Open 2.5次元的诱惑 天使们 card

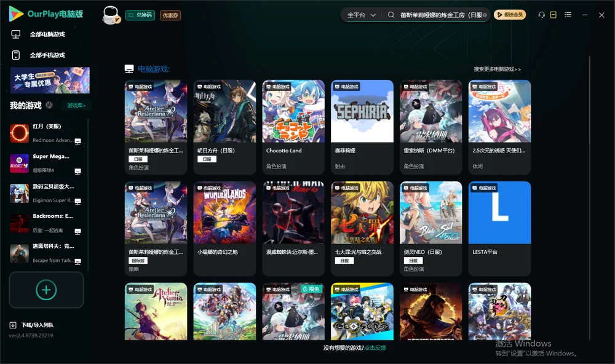coord(499,127)
